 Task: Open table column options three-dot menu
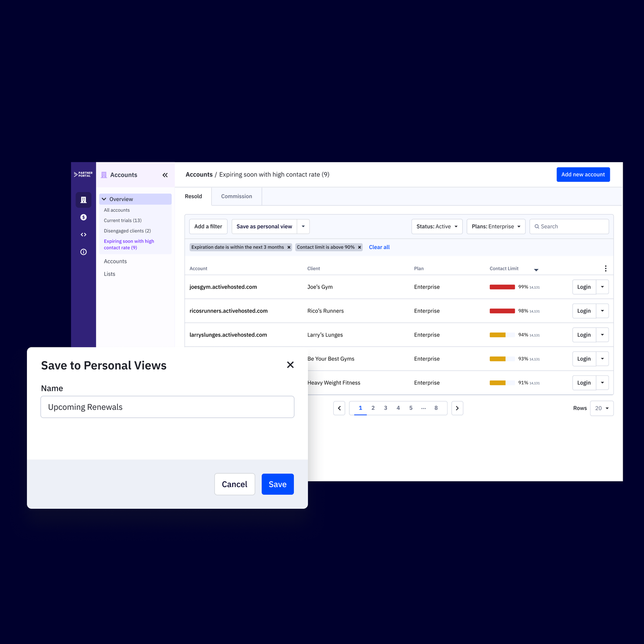[605, 268]
